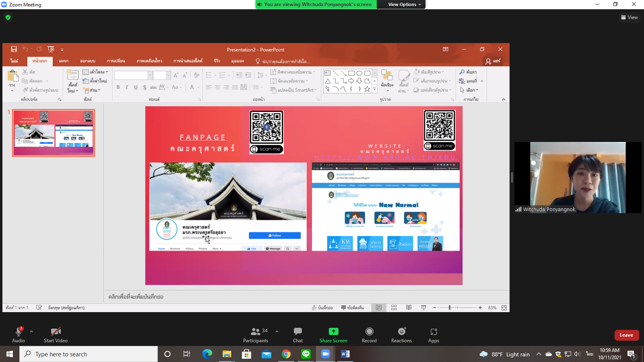The width and height of the screenshot is (644, 362).
Task: Toggle Bold formatting in the ribbon
Action: pyautogui.click(x=118, y=87)
